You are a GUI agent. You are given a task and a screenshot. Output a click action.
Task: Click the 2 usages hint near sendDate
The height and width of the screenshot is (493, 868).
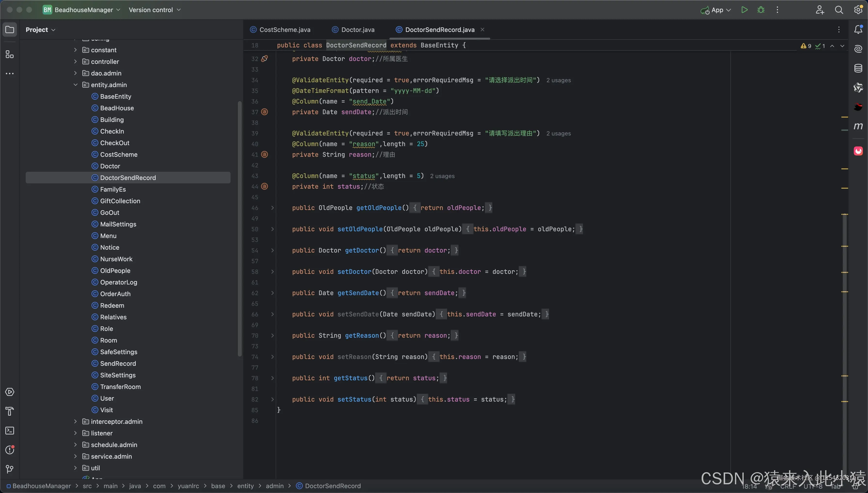tap(558, 80)
